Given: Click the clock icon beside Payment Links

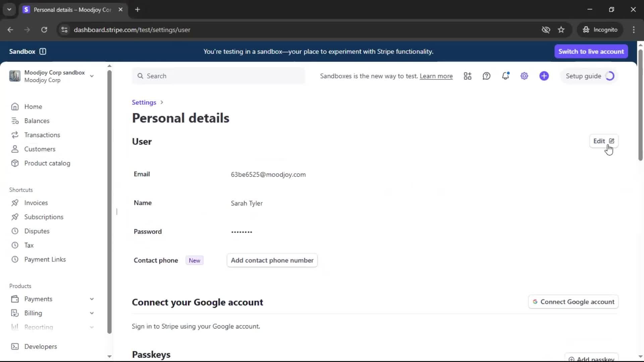Looking at the screenshot, I should click(15, 259).
